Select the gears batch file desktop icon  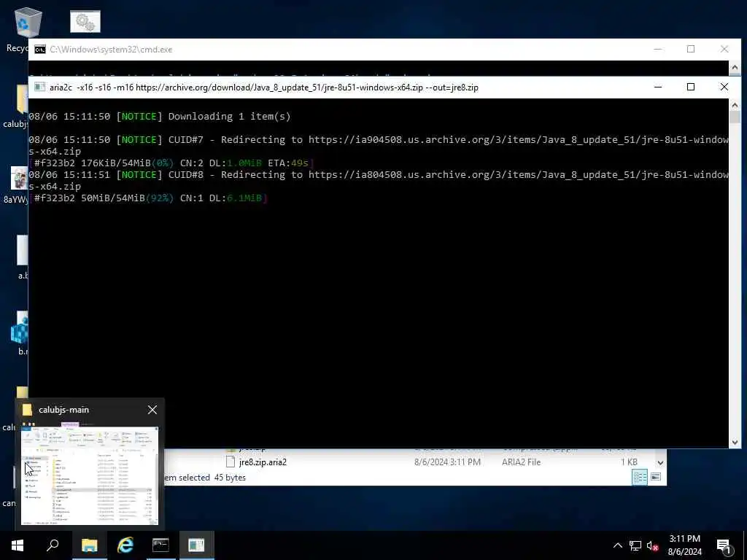85,22
